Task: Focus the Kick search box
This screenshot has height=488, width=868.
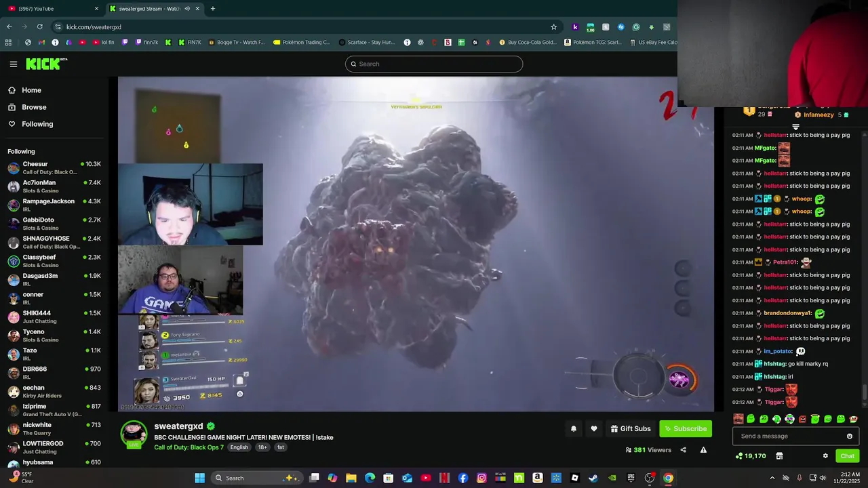Action: tap(434, 64)
